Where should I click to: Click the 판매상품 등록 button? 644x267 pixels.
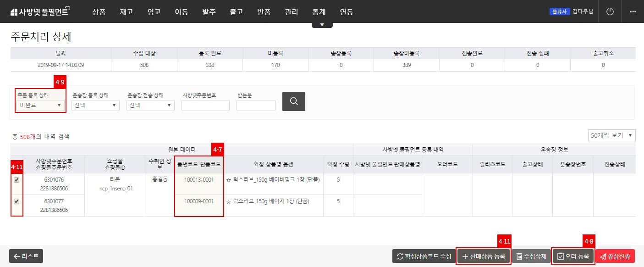point(484,256)
